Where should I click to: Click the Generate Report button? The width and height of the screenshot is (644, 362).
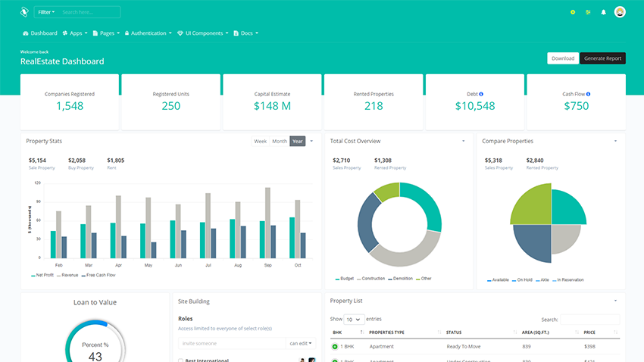pos(602,58)
